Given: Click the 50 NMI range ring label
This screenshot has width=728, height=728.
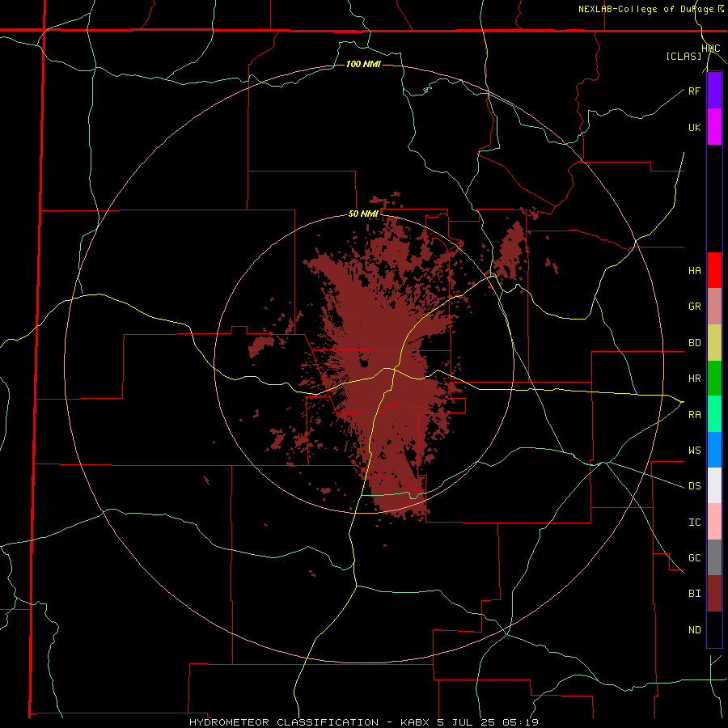Looking at the screenshot, I should pos(363,214).
